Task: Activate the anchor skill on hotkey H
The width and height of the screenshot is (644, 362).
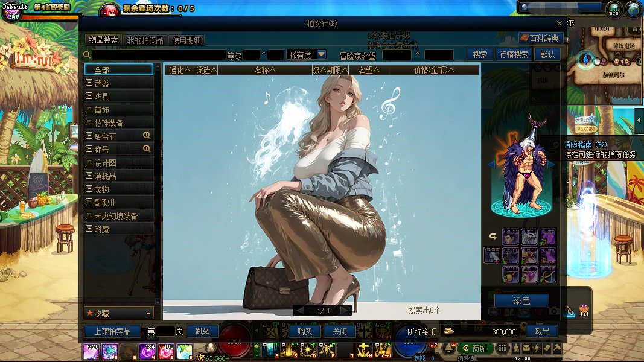Action: point(365,350)
